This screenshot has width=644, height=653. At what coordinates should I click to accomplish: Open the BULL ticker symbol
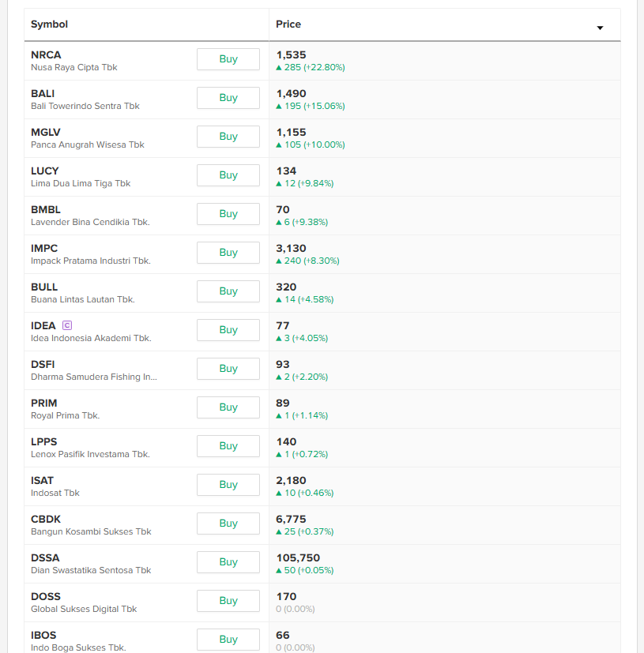pos(44,287)
